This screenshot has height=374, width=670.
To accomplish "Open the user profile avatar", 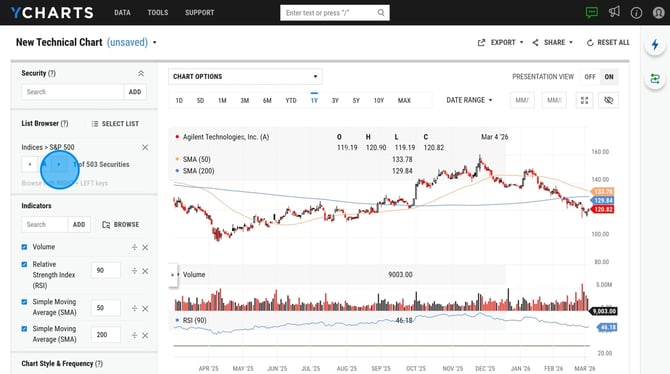I will 658,13.
